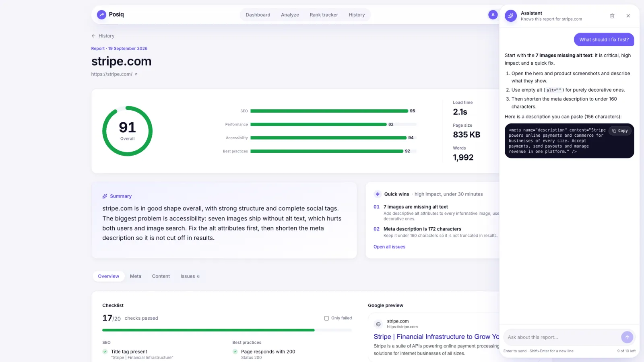Open the user avatar A
The width and height of the screenshot is (644, 362).
coord(493,15)
